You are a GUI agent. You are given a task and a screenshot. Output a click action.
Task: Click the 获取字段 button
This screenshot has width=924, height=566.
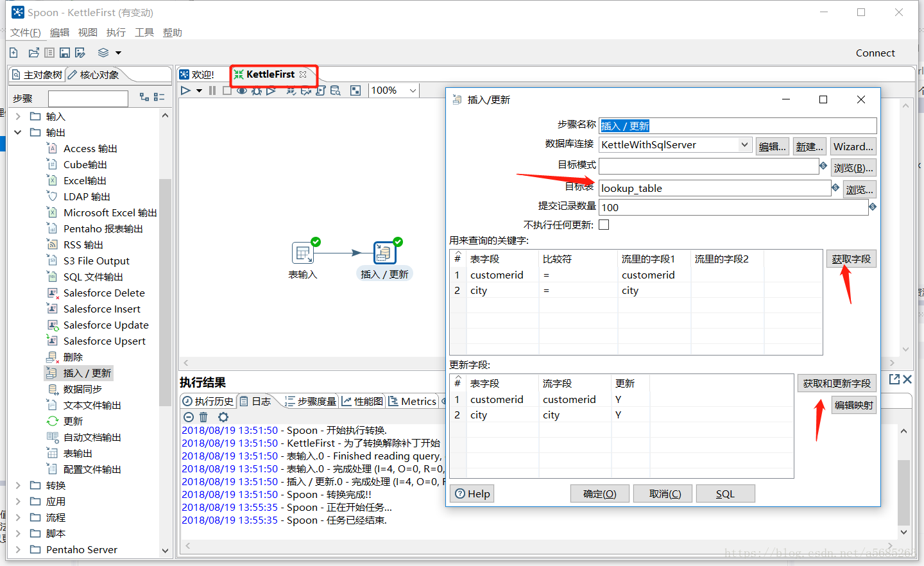(851, 259)
